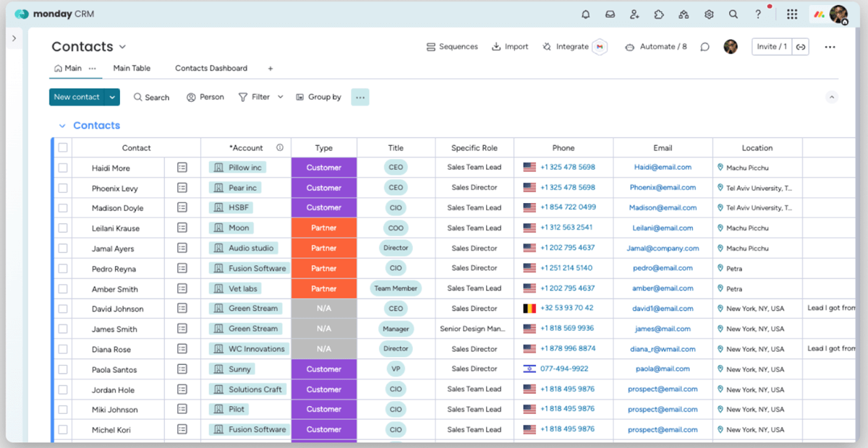Click the N/A type label for David Johnson
Viewport: 868px width, 448px height.
(x=324, y=309)
